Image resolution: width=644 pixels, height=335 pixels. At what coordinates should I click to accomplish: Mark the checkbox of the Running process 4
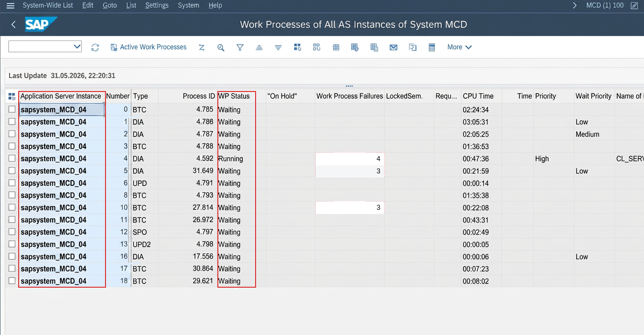(12, 158)
